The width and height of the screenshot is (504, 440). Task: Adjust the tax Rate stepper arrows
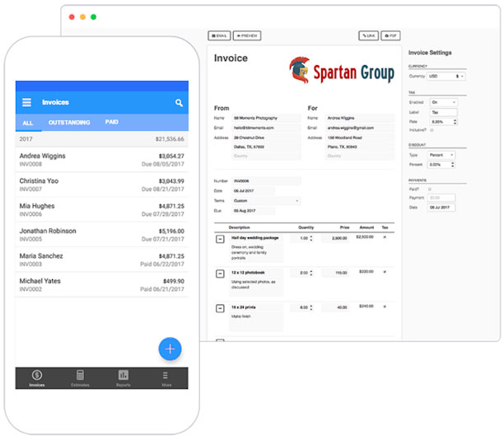[x=455, y=122]
